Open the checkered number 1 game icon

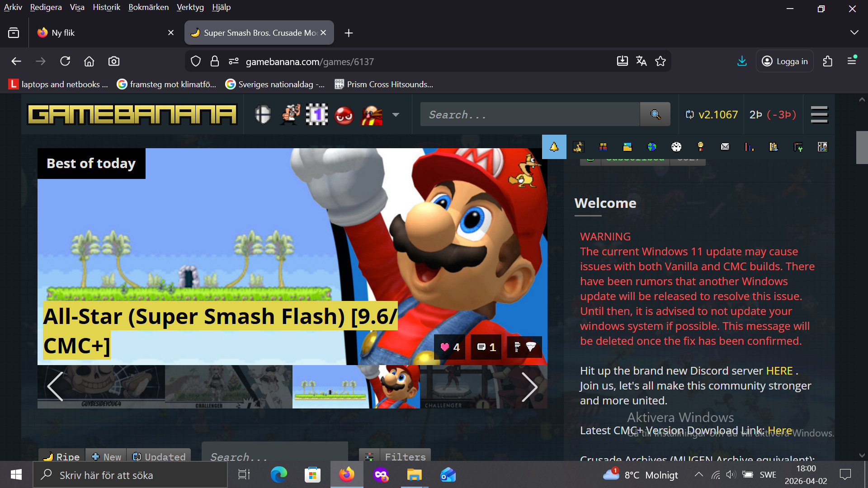[317, 115]
